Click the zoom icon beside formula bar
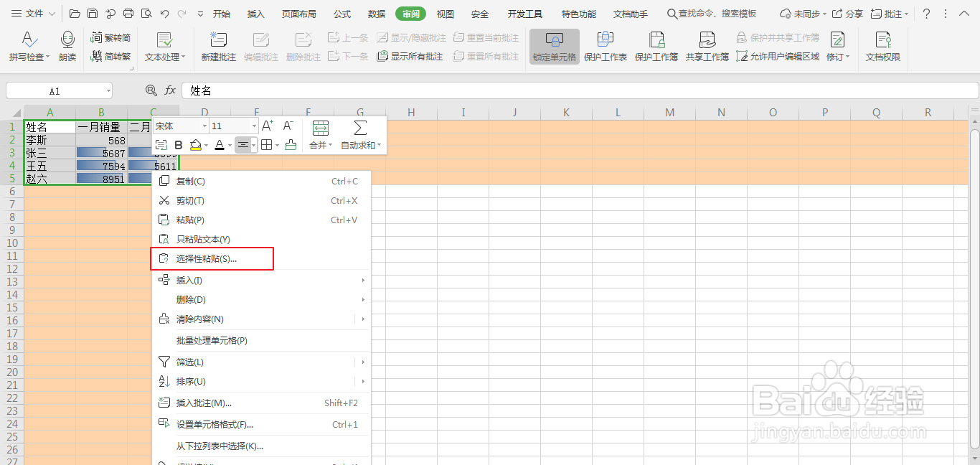The image size is (980, 465). point(151,90)
